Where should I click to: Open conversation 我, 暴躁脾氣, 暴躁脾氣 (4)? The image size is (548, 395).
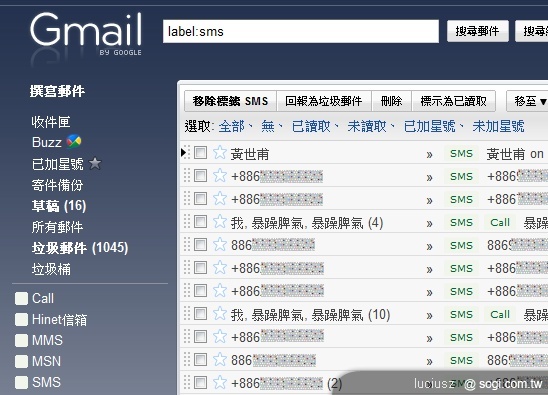click(307, 223)
